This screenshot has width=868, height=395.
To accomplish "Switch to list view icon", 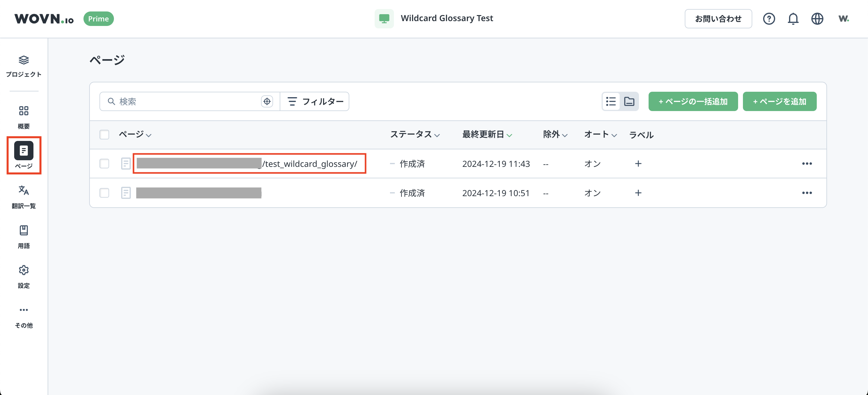I will tap(611, 101).
